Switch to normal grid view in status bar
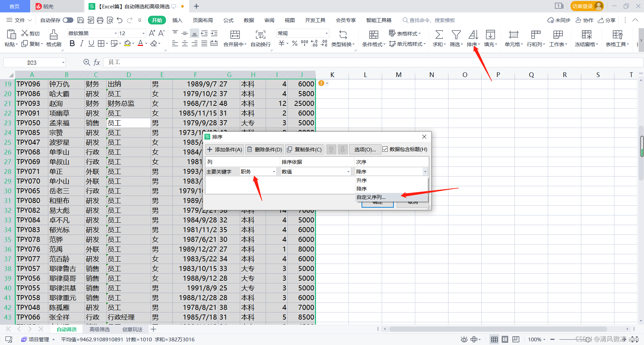The image size is (644, 345). (x=494, y=339)
